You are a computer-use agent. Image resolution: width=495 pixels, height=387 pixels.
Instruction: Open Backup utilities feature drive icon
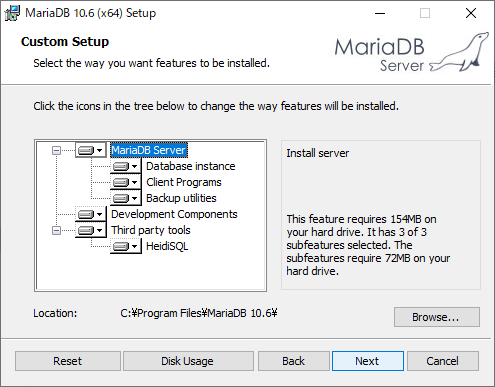[x=126, y=198]
